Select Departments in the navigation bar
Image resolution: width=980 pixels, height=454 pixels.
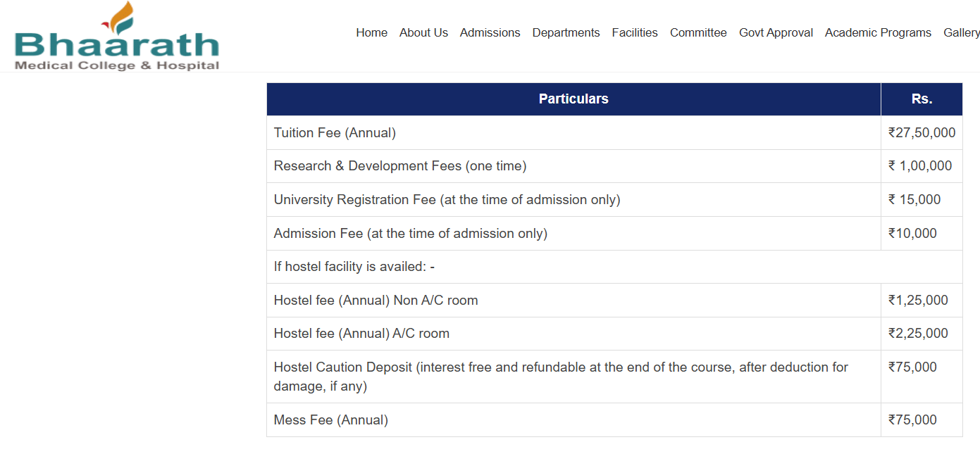click(x=566, y=32)
